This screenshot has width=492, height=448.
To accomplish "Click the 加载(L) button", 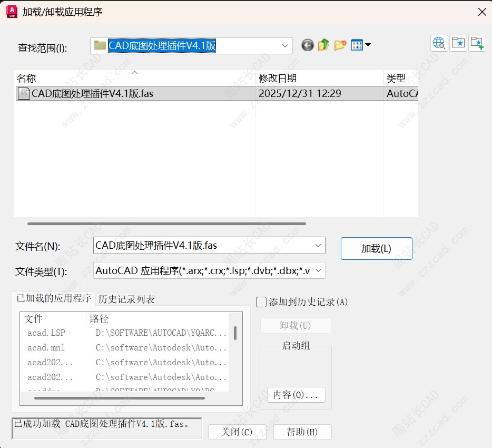I will (x=376, y=249).
